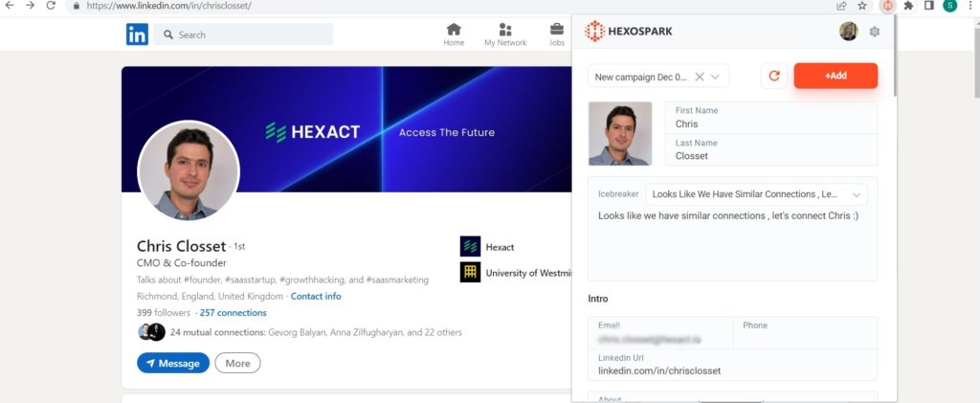Screen dimensions: 980x403
Task: Click the Phone field in Intro
Action: pos(805,333)
